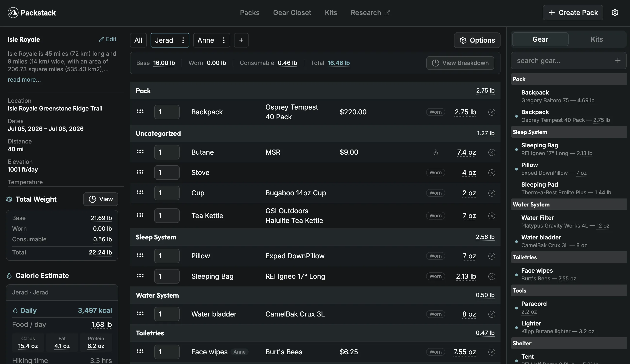
Task: Expand description with read more
Action: click(24, 80)
